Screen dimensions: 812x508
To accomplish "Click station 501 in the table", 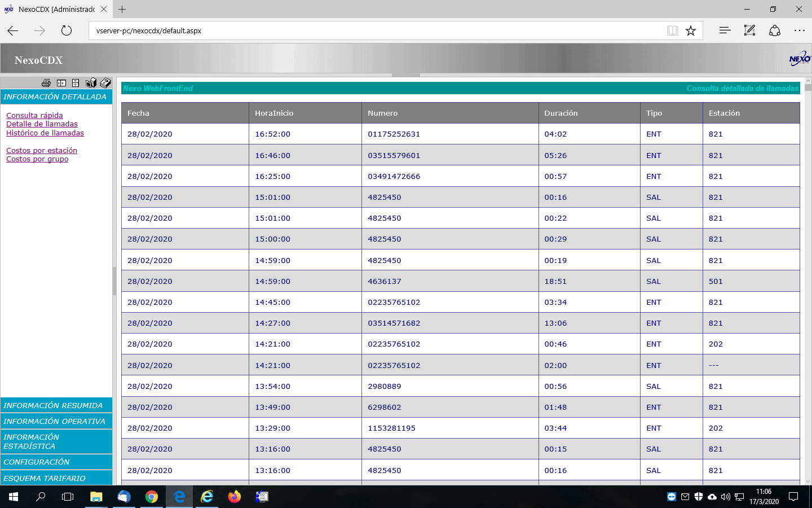I will tap(716, 281).
